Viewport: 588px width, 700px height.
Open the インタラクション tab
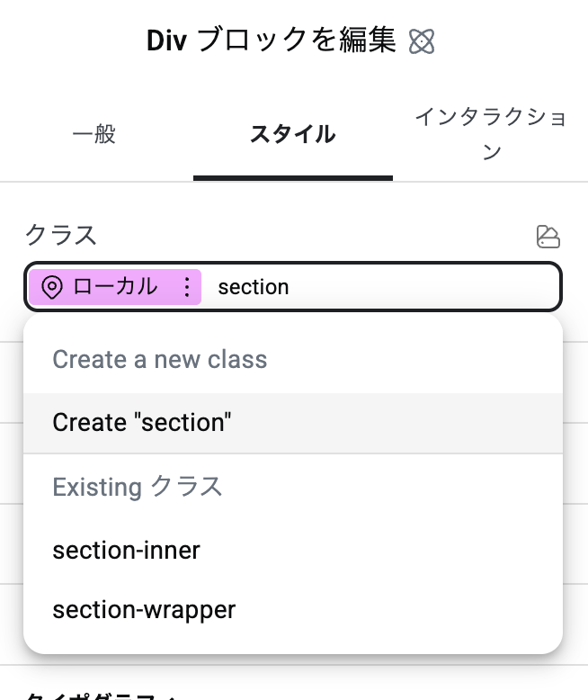[490, 135]
